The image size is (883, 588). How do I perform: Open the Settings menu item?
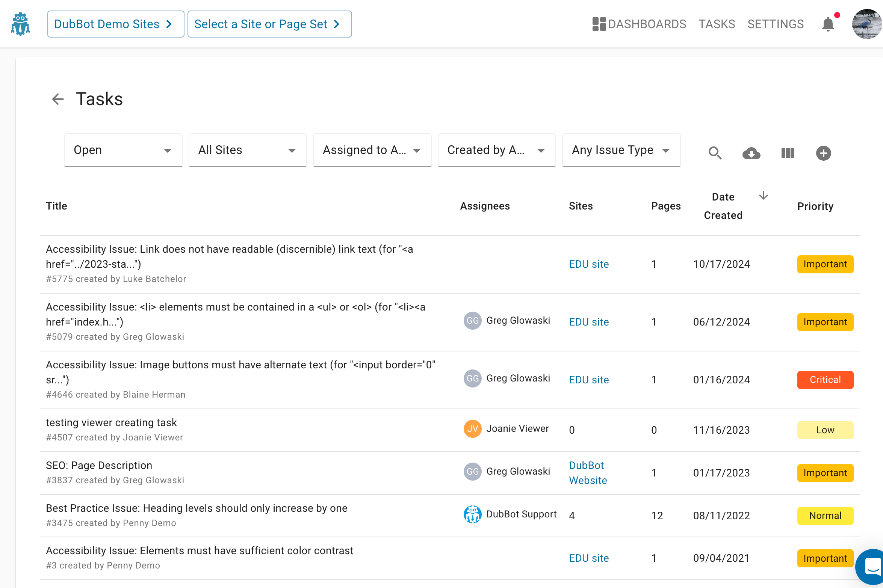tap(776, 24)
